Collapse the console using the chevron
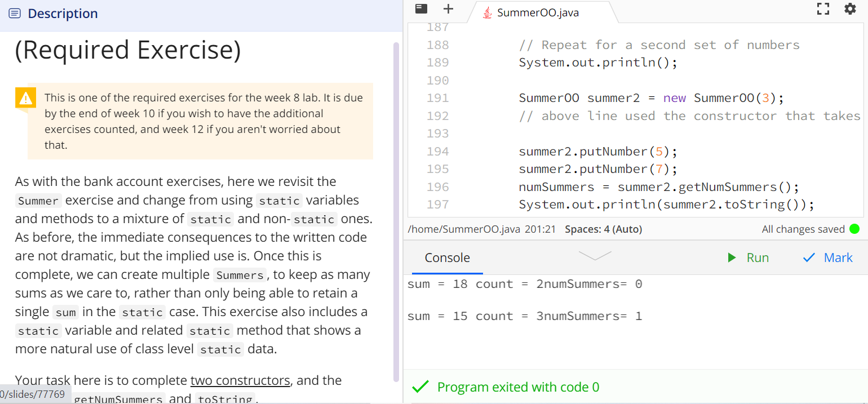The height and width of the screenshot is (404, 868). click(595, 256)
